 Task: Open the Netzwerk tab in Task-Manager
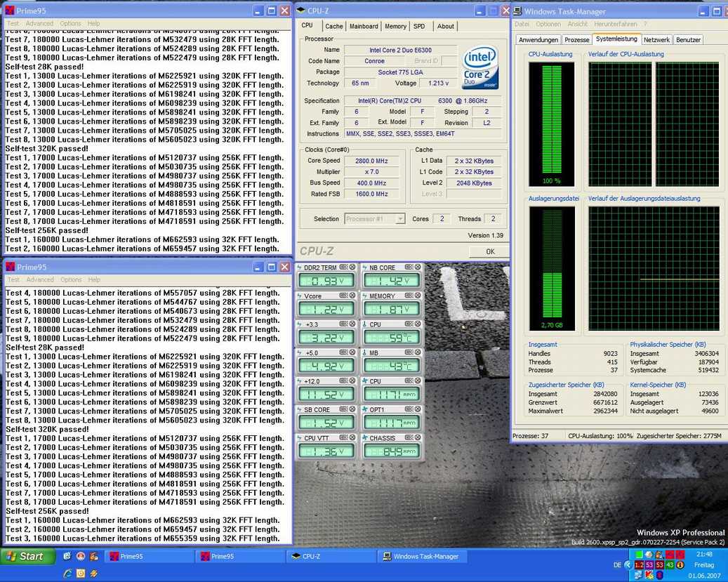coord(656,40)
